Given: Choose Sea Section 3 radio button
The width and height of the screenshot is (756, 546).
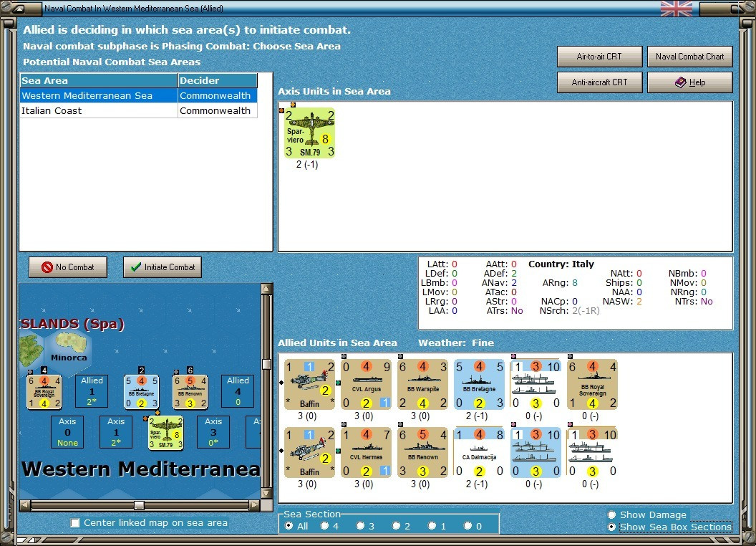Looking at the screenshot, I should pyautogui.click(x=360, y=526).
